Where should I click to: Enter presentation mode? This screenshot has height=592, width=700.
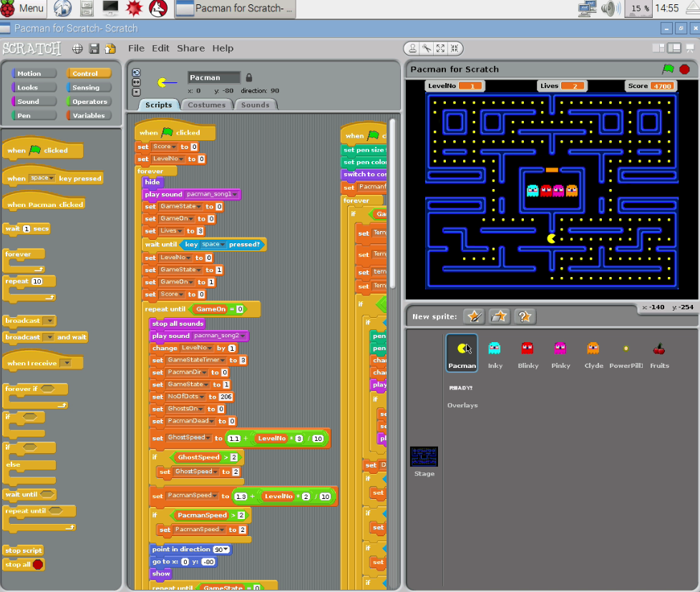point(690,48)
